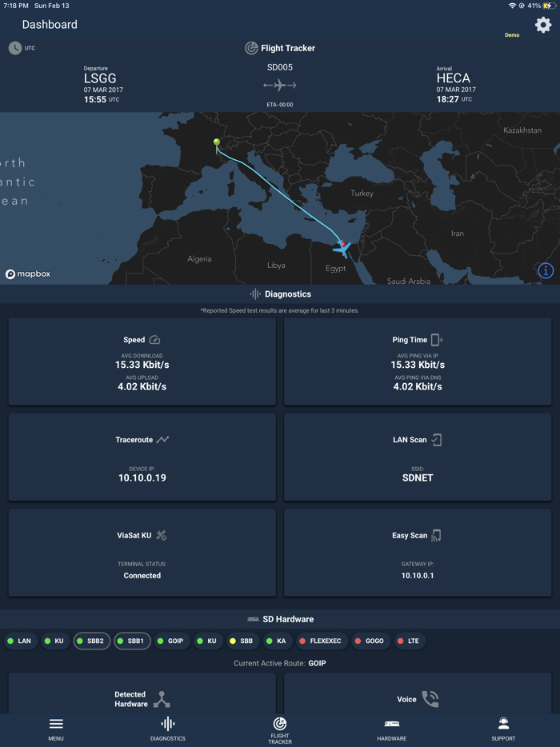Tap the arrival airport HECA
This screenshot has width=560, height=747.
[454, 78]
